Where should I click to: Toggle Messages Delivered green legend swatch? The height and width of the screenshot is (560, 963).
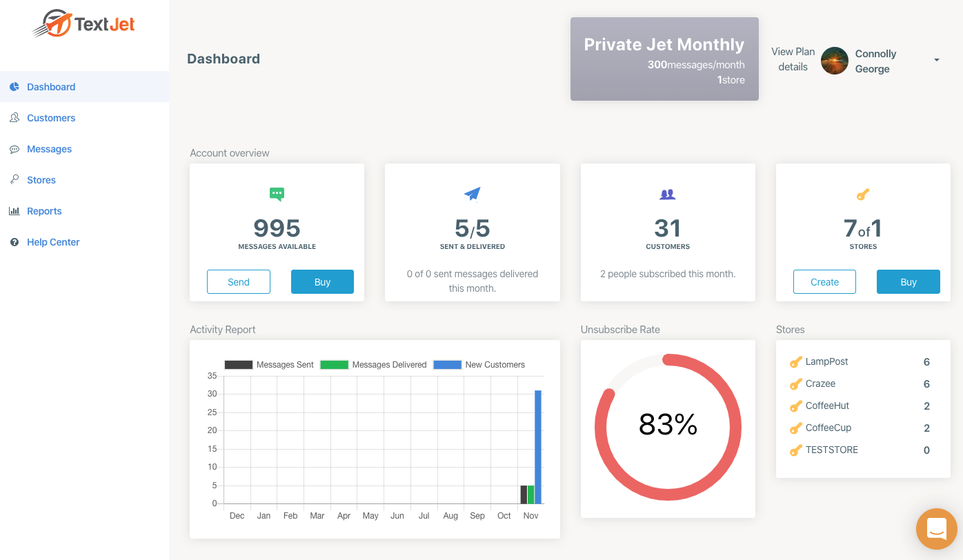point(334,365)
